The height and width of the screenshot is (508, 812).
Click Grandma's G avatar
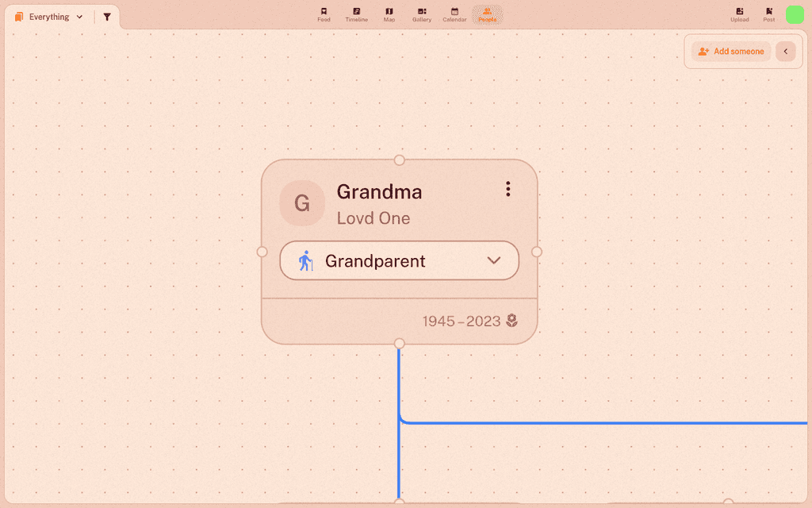pos(302,203)
